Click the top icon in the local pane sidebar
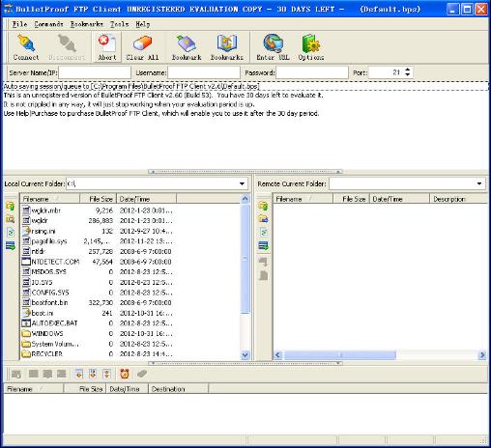Viewport: 491px width, 448px height. [11, 206]
